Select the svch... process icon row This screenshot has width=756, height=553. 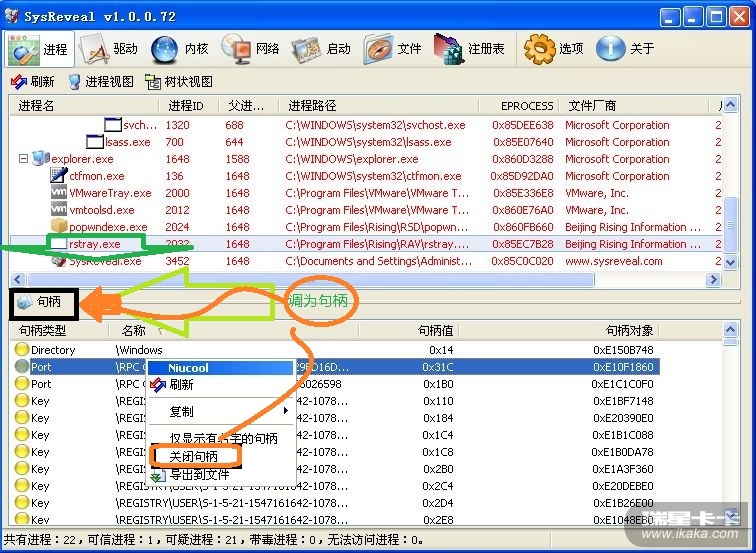[x=113, y=125]
